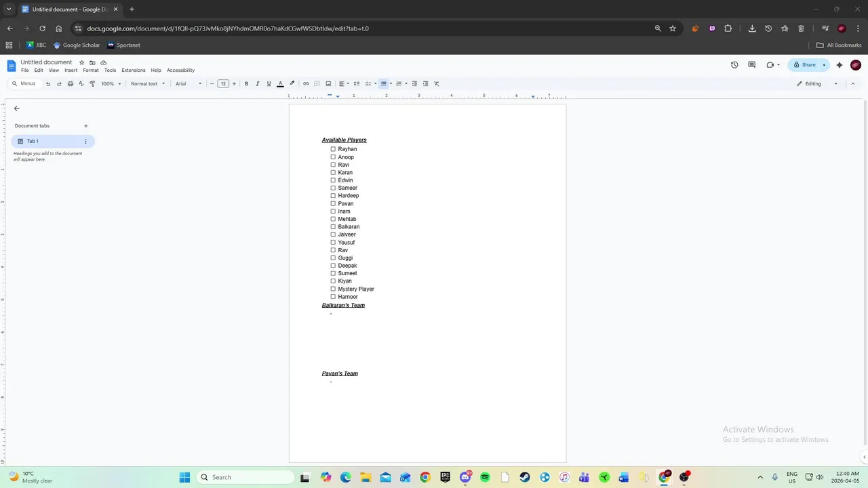Hide the menus with the collapse arrow
This screenshot has width=868, height=488.
(x=852, y=84)
